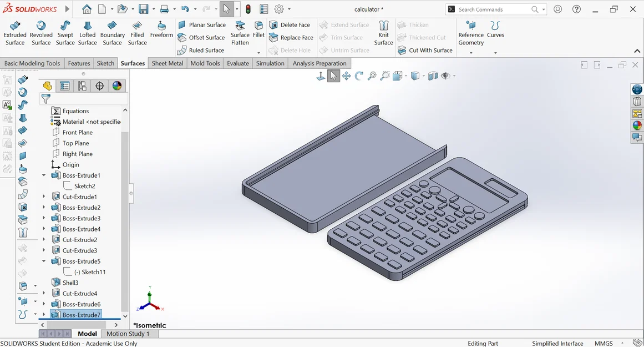This screenshot has height=347, width=644.
Task: Switch to the ConfigurationManager tab
Action: click(82, 86)
